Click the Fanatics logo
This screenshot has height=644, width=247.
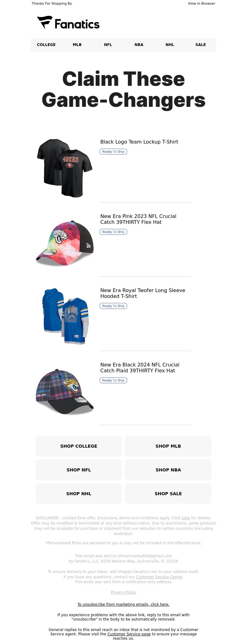point(68,23)
